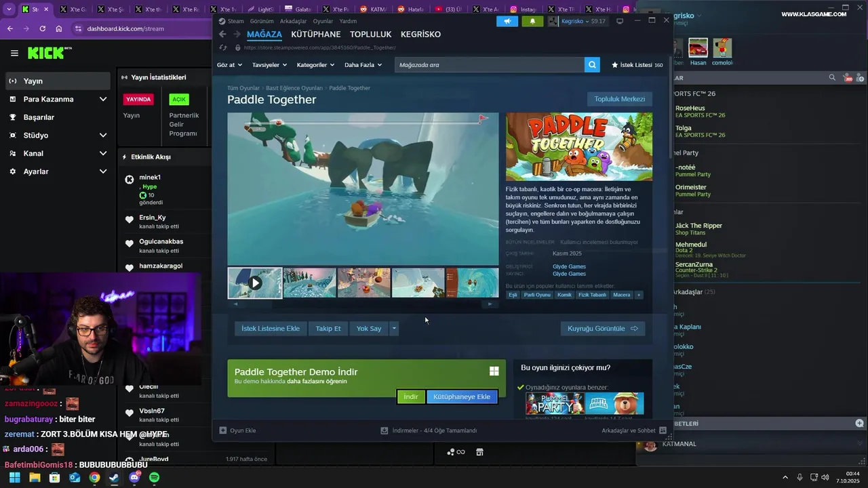Screen dimensions: 868x488
Task: Open Topluluk Merkezi button
Action: coord(620,99)
